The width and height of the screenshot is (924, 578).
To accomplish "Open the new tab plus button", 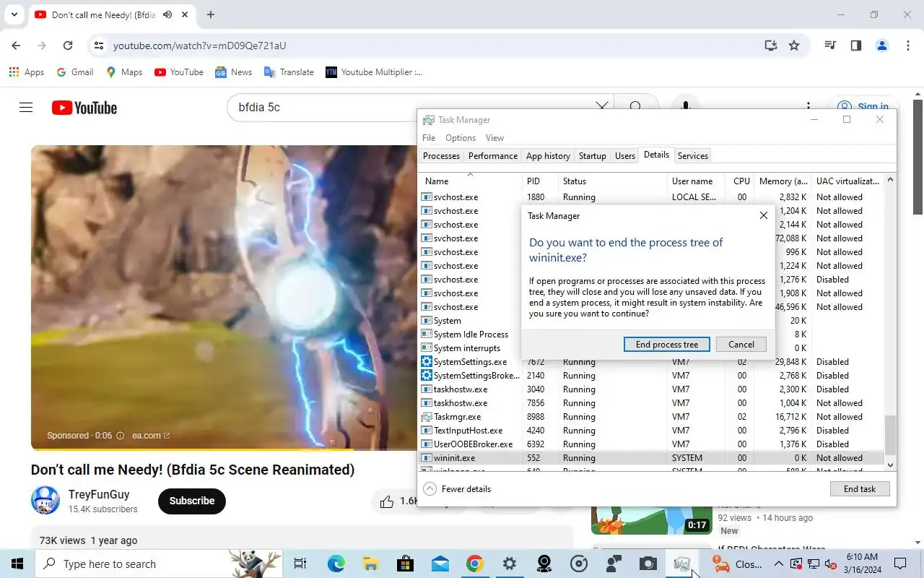I will pyautogui.click(x=211, y=14).
